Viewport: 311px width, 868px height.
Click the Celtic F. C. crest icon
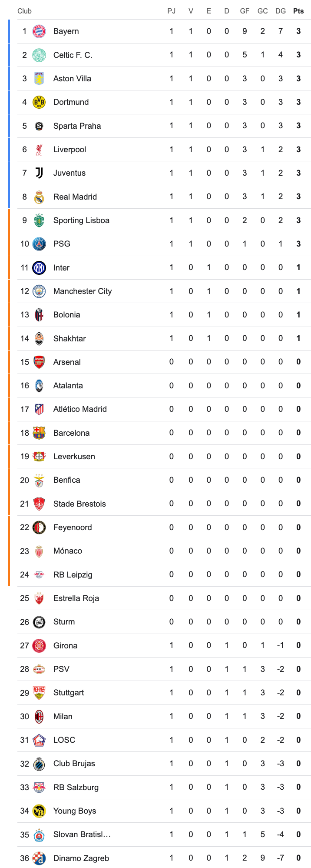coord(39,55)
